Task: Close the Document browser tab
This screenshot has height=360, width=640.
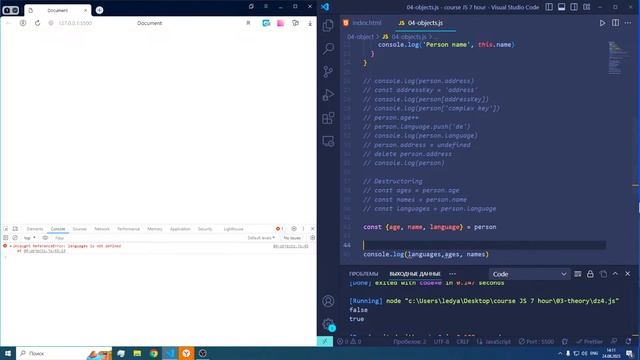Action: click(x=85, y=10)
